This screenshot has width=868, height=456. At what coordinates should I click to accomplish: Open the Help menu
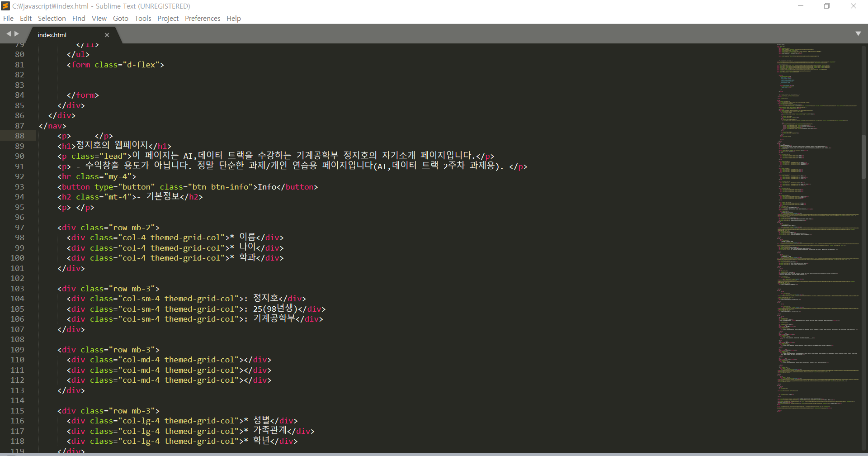pos(234,19)
